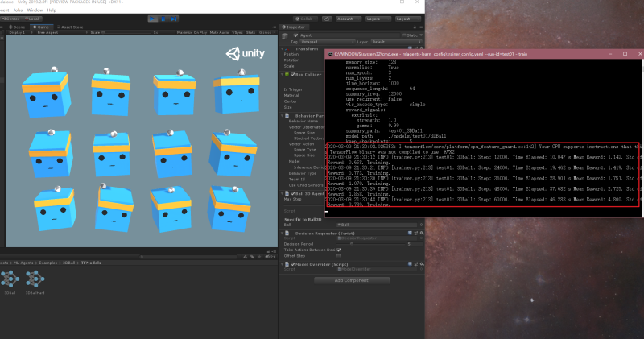Toggle the Local handle rotation button
The width and height of the screenshot is (644, 339).
coord(32,19)
